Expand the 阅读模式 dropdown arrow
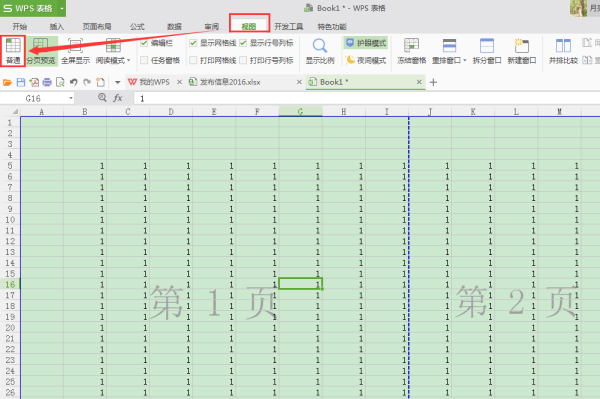Screen dimensions: 600x399 tap(129, 60)
